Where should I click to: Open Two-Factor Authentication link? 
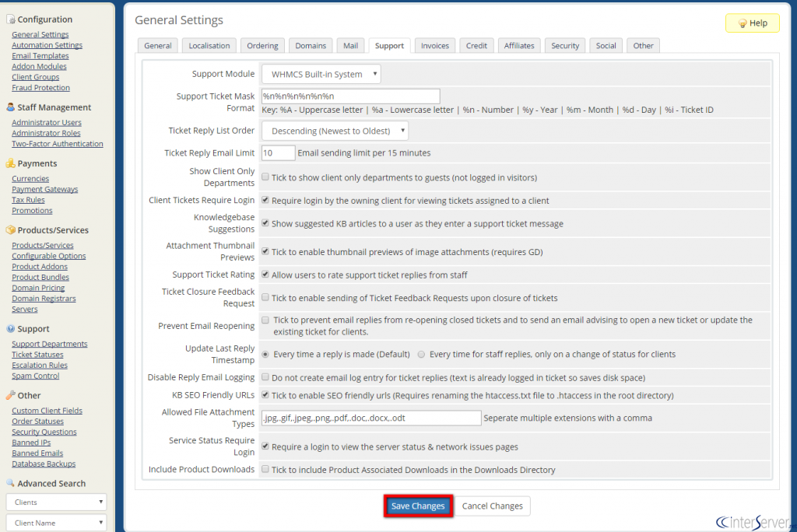(x=58, y=144)
